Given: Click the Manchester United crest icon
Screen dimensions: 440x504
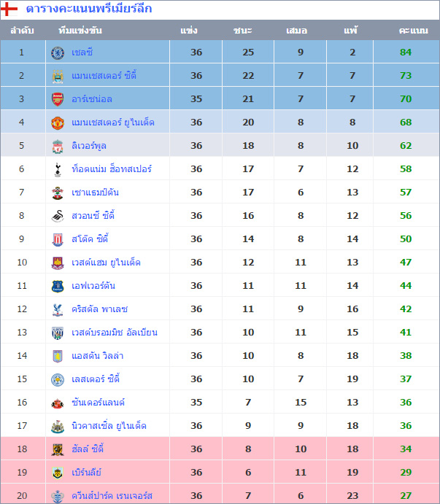Looking at the screenshot, I should [x=58, y=123].
